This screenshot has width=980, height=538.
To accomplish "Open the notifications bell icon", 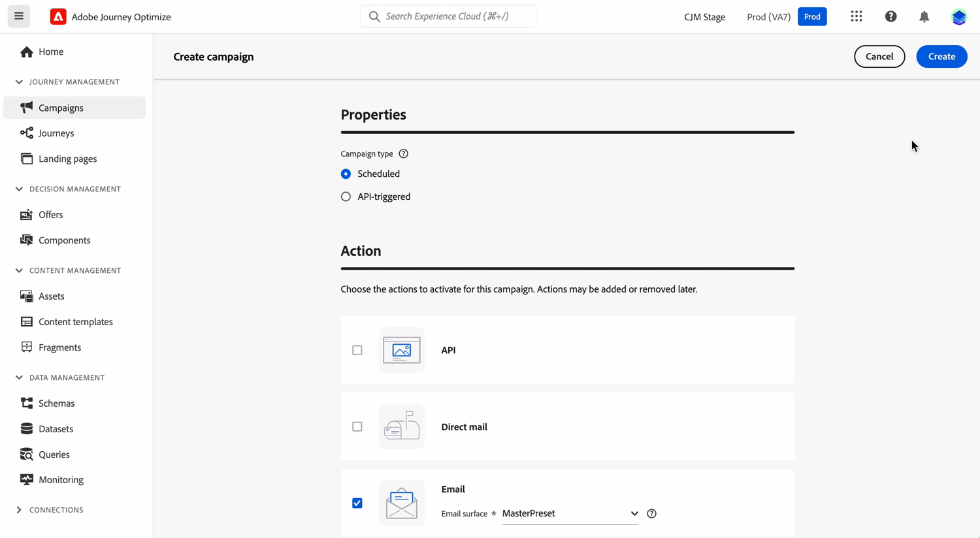I will [x=924, y=17].
